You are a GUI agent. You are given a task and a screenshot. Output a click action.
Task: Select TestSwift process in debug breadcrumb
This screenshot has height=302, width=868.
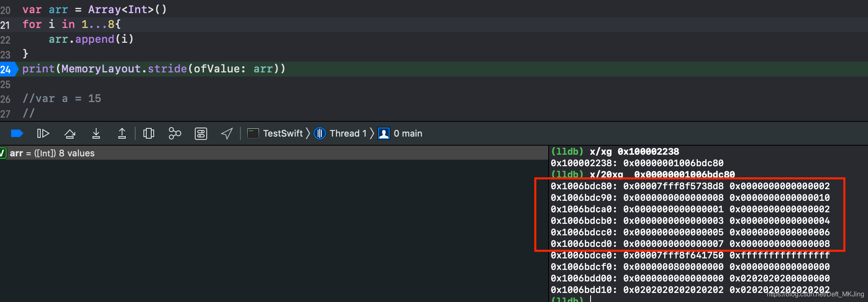point(283,133)
